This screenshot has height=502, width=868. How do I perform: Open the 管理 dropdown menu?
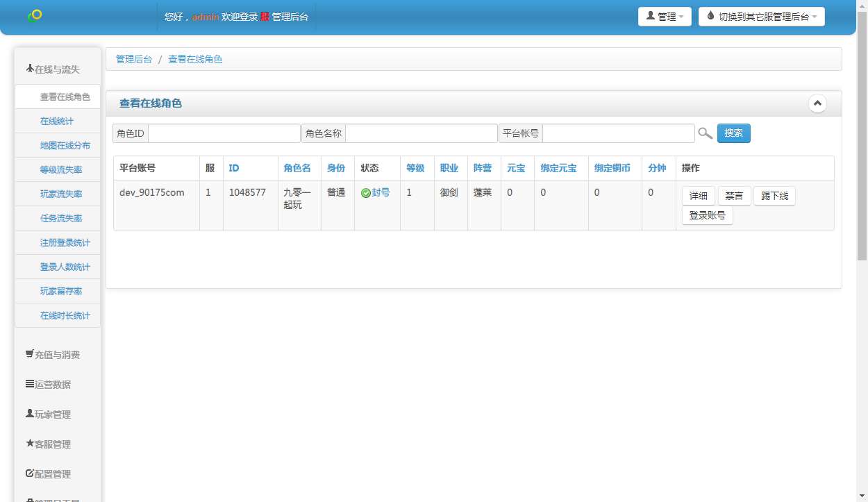pyautogui.click(x=665, y=16)
